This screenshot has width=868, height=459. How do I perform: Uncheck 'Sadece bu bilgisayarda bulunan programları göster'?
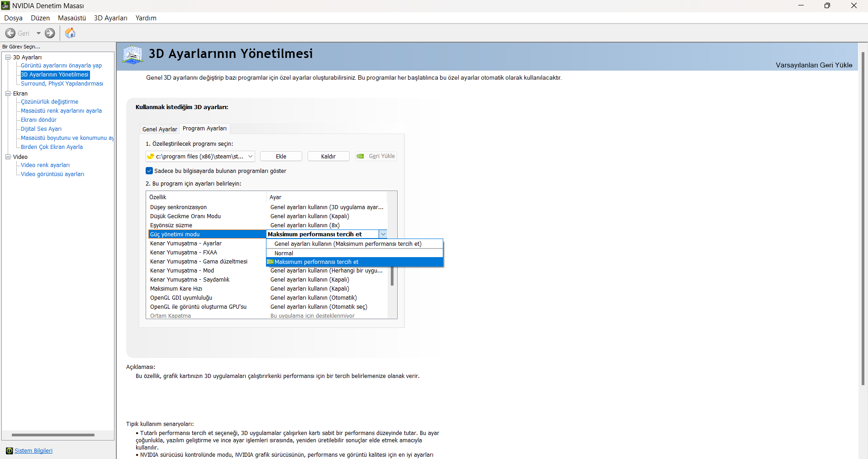coord(149,171)
